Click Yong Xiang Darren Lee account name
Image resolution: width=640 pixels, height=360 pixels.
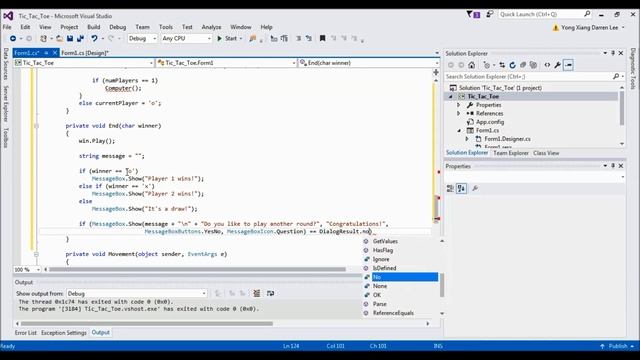click(589, 28)
